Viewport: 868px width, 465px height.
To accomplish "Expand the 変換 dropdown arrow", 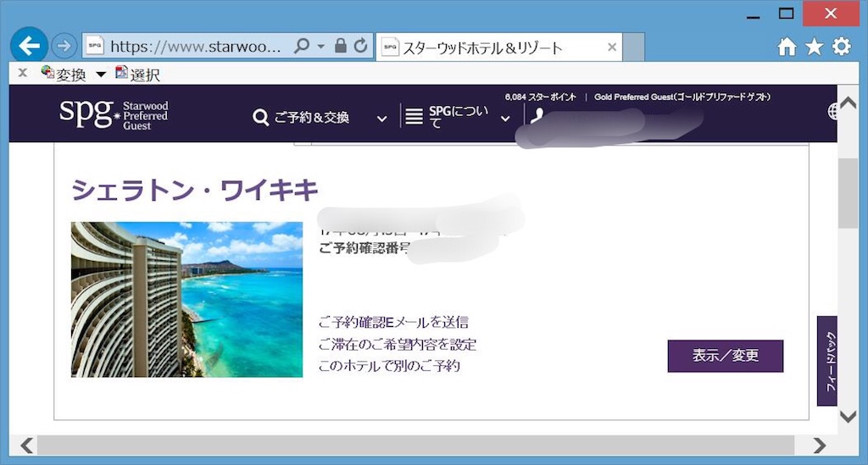I will [x=101, y=74].
